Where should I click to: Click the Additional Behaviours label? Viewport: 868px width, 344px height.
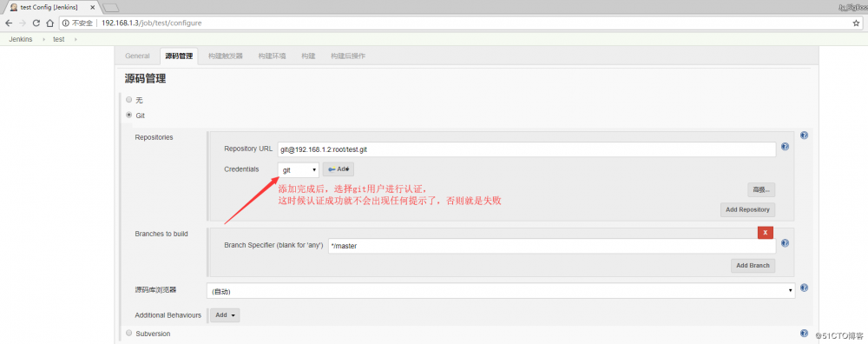pos(168,315)
